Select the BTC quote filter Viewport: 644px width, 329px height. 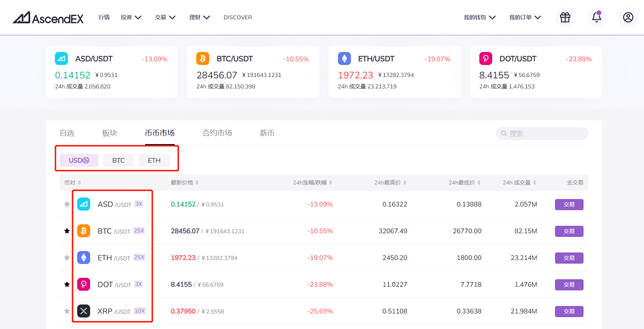coord(119,160)
